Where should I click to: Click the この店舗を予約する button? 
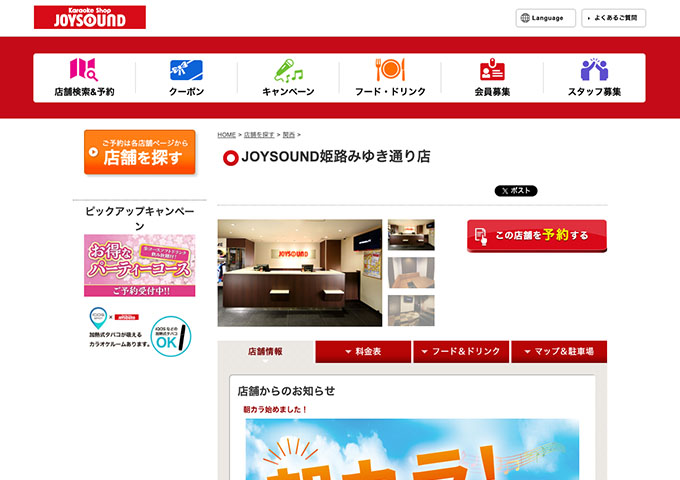[x=537, y=235]
